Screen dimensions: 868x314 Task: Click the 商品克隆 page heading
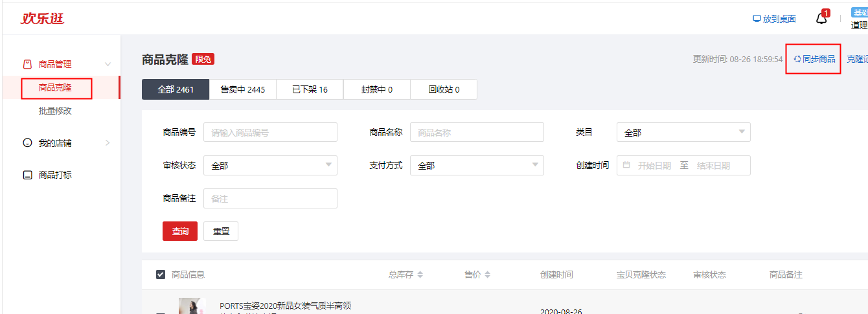click(165, 59)
